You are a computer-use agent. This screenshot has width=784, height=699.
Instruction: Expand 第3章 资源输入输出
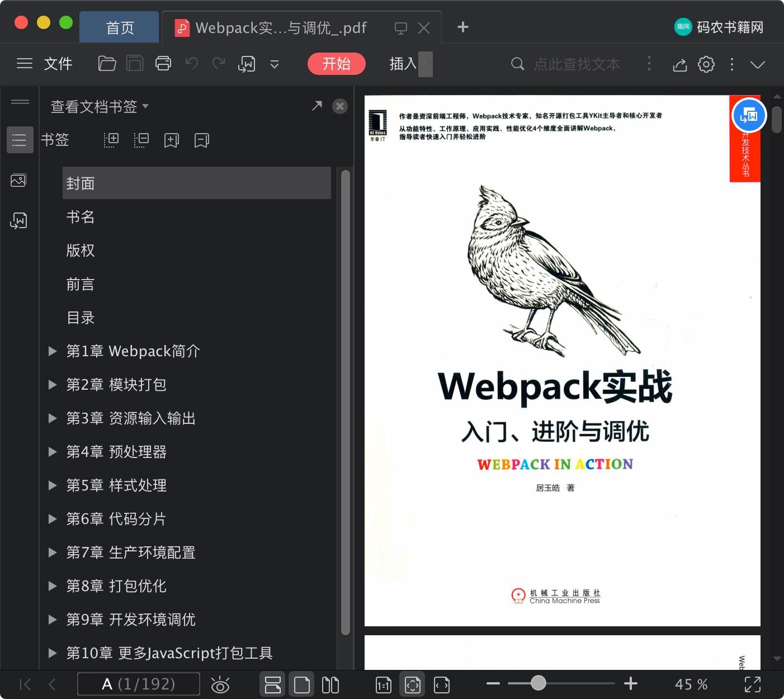click(53, 418)
